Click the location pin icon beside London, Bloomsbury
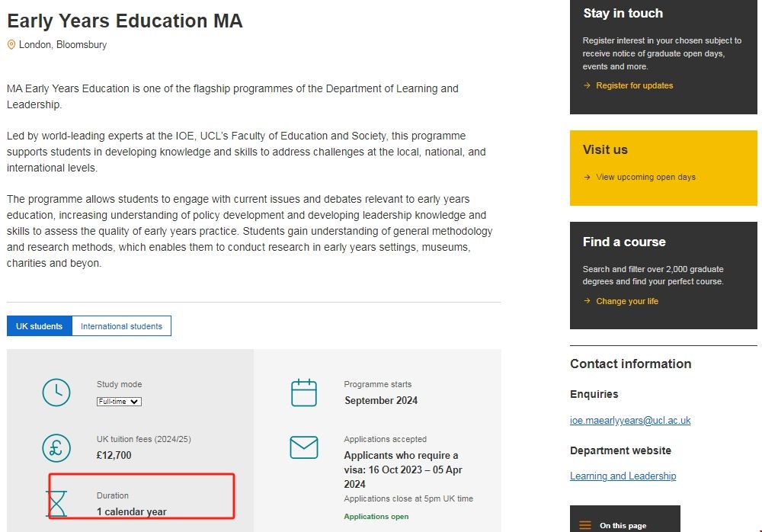762x532 pixels. click(x=11, y=45)
